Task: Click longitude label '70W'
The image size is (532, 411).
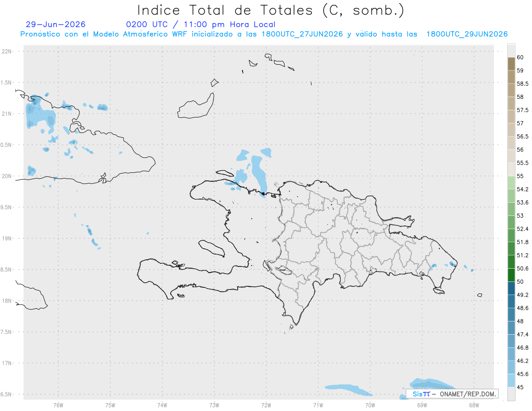Action: point(370,405)
